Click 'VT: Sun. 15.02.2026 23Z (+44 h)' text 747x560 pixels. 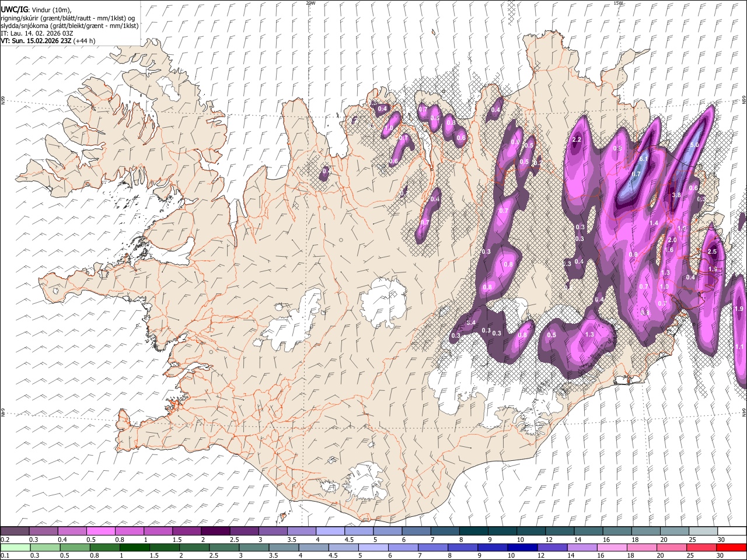(48, 41)
